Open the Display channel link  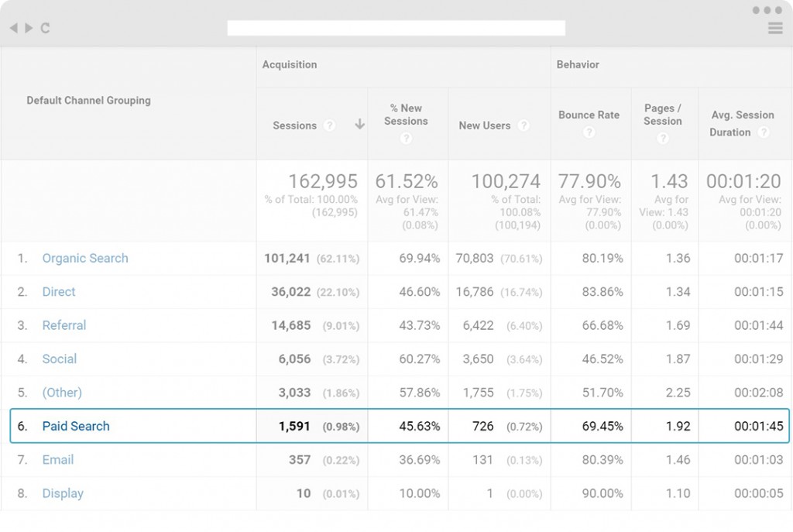tap(63, 493)
